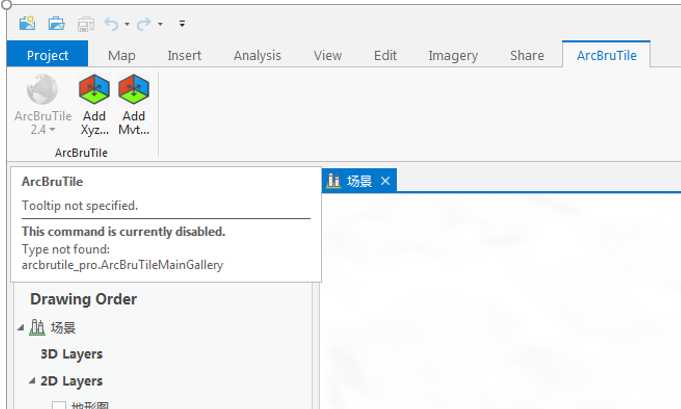Viewport: 681px width, 409px height.
Task: Open the Project tab
Action: coord(47,55)
